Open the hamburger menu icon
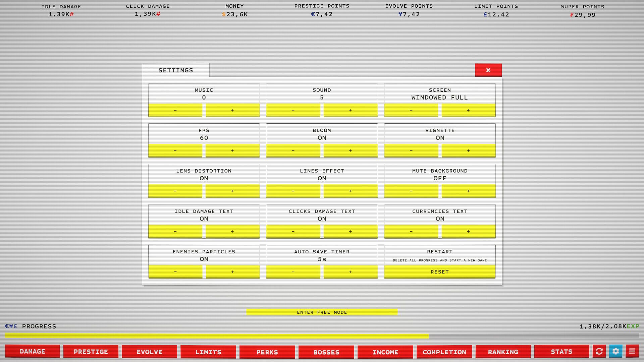Image resolution: width=644 pixels, height=362 pixels. click(x=632, y=351)
